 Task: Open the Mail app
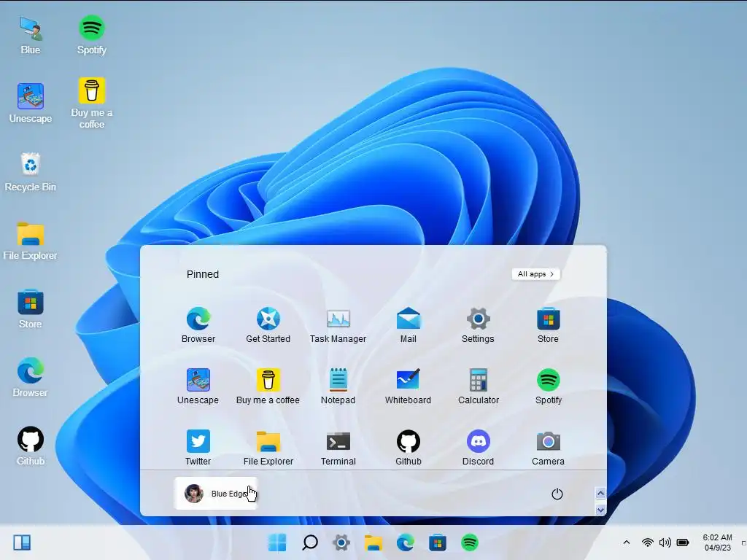point(409,325)
